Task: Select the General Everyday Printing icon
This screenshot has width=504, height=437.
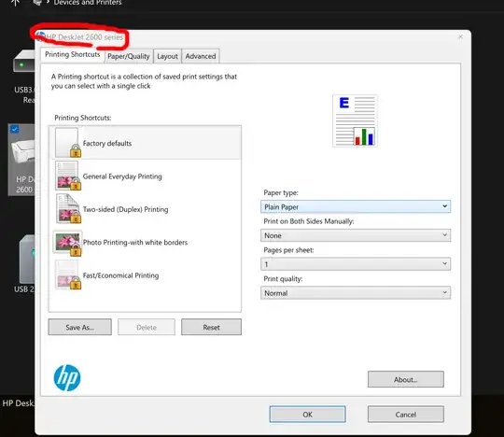Action: coord(68,176)
